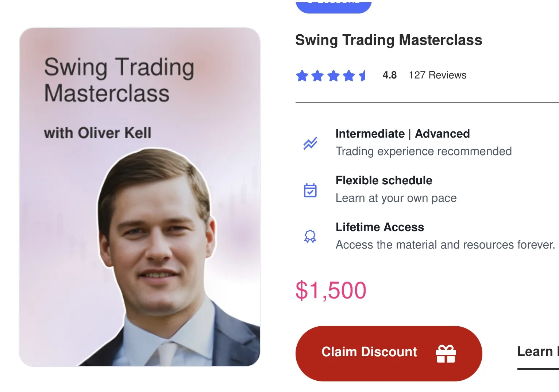Click the half-filled fifth rating star
The height and width of the screenshot is (392, 559).
tap(363, 76)
